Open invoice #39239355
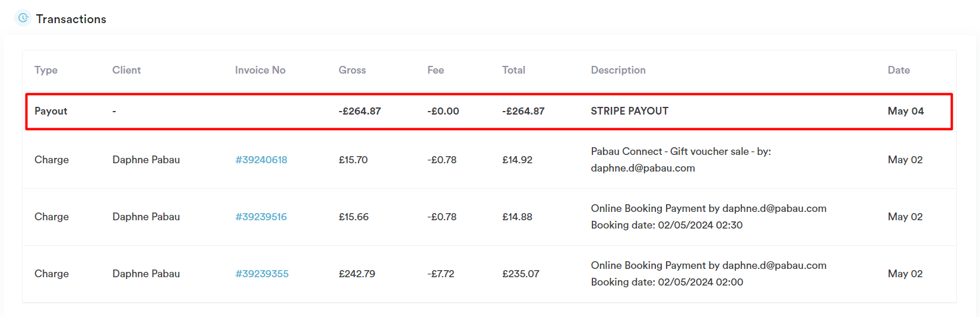980x317 pixels. [262, 274]
